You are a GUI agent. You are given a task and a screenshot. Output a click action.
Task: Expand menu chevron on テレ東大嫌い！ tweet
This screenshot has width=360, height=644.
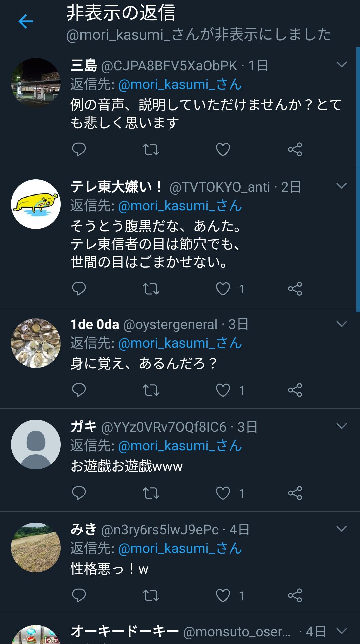pyautogui.click(x=342, y=186)
